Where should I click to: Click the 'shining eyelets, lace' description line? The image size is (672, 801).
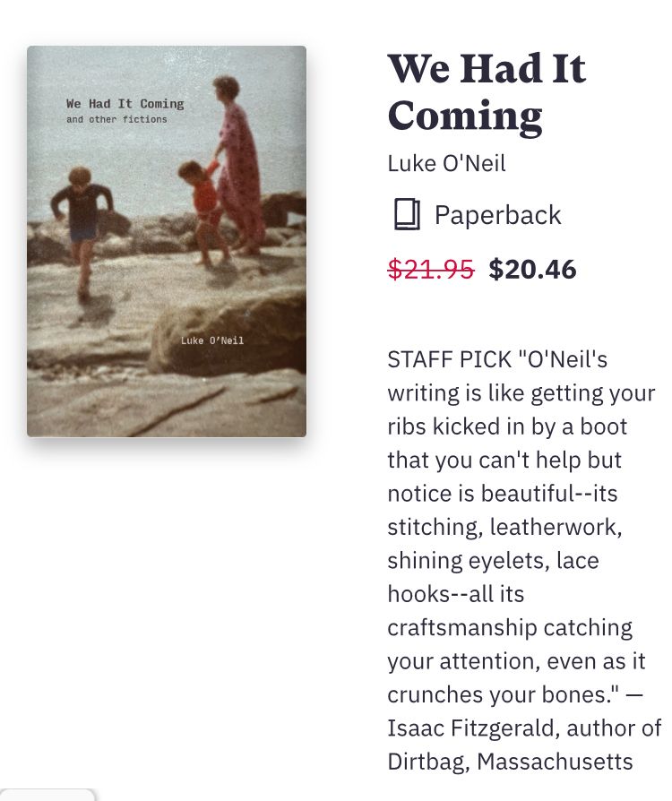493,561
